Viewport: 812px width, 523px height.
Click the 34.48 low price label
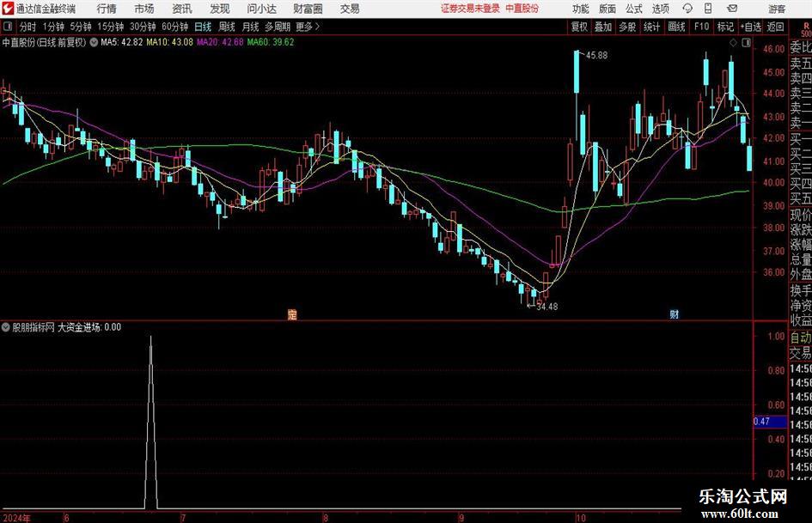tap(546, 307)
